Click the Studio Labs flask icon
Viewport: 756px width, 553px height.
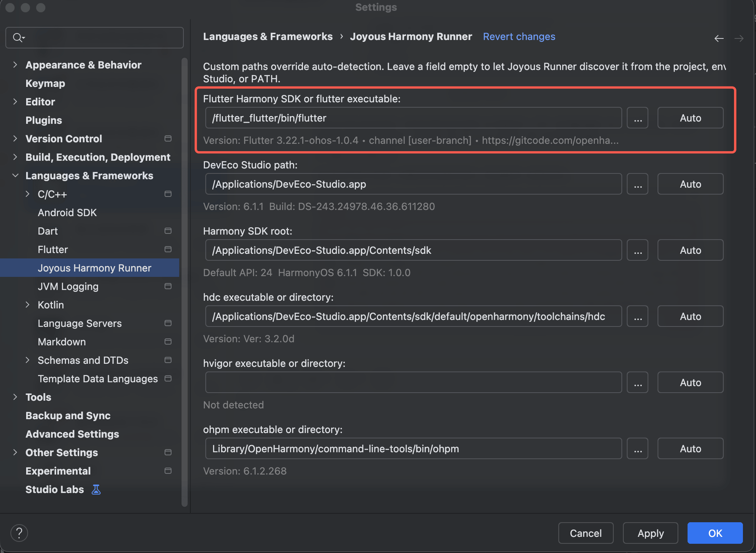(96, 490)
